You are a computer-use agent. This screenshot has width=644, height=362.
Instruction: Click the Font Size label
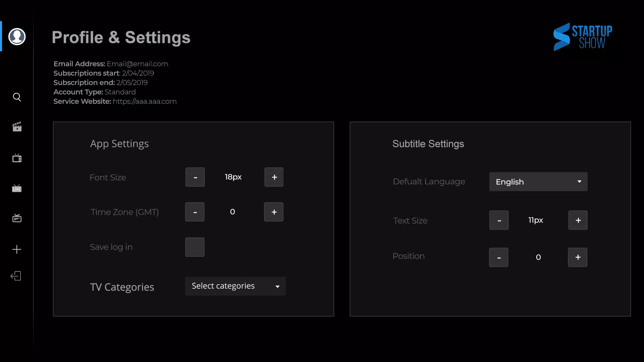click(108, 177)
